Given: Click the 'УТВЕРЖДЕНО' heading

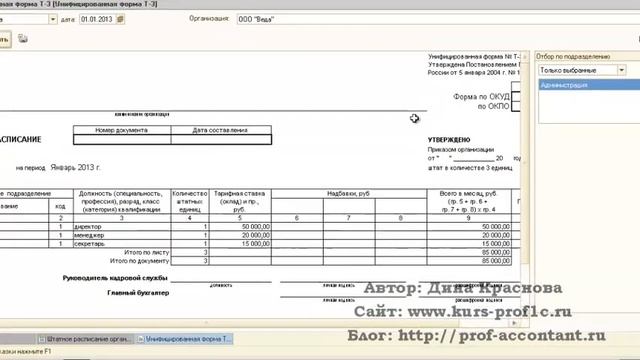Looking at the screenshot, I should [x=449, y=140].
